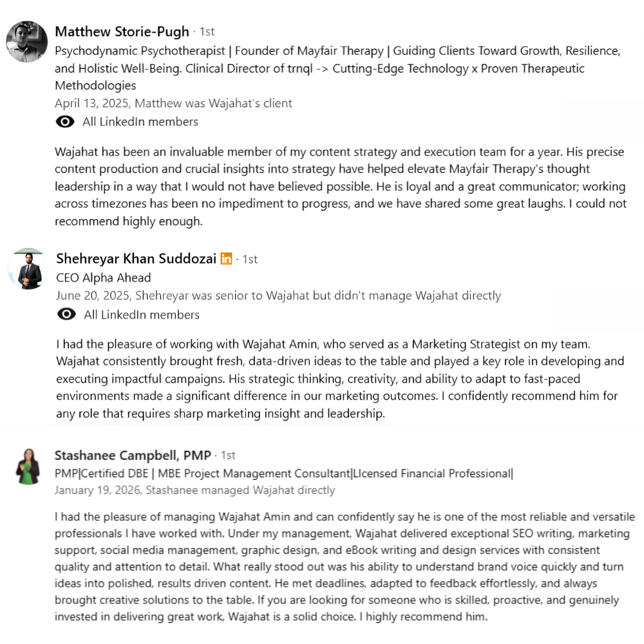The width and height of the screenshot is (644, 644).
Task: Open Matthew Storie-Pugh's profile name link
Action: 122,32
